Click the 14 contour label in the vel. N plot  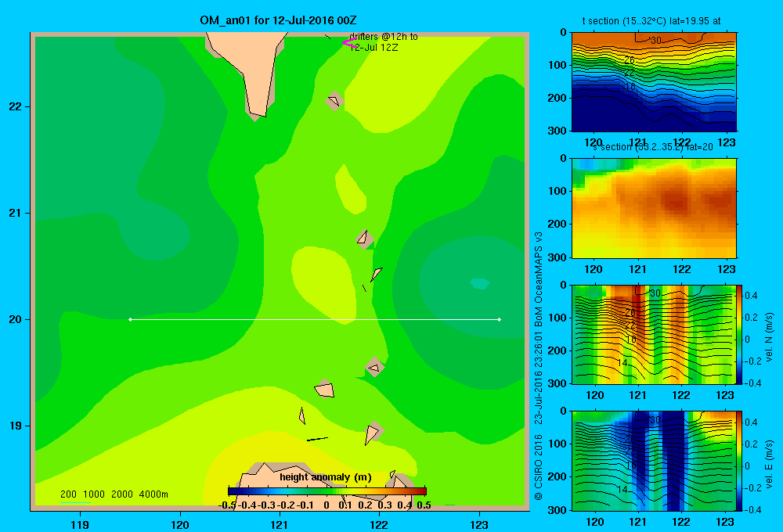pyautogui.click(x=622, y=363)
